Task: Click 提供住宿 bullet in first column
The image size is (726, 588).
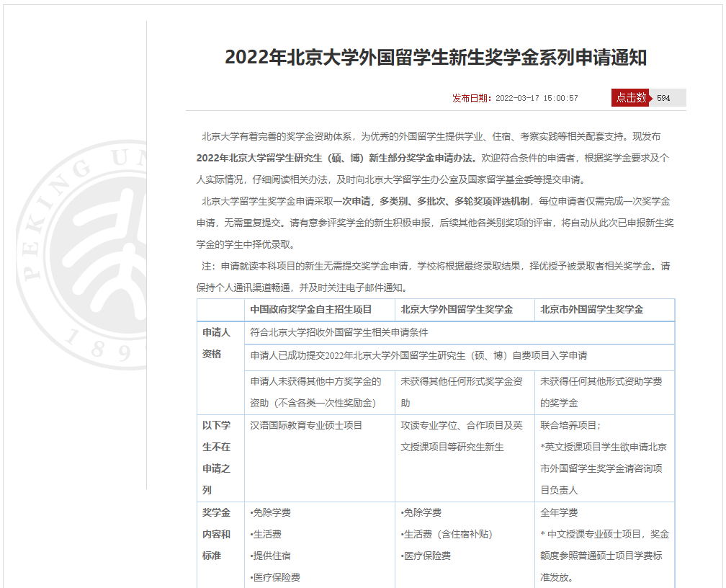Action: click(270, 556)
